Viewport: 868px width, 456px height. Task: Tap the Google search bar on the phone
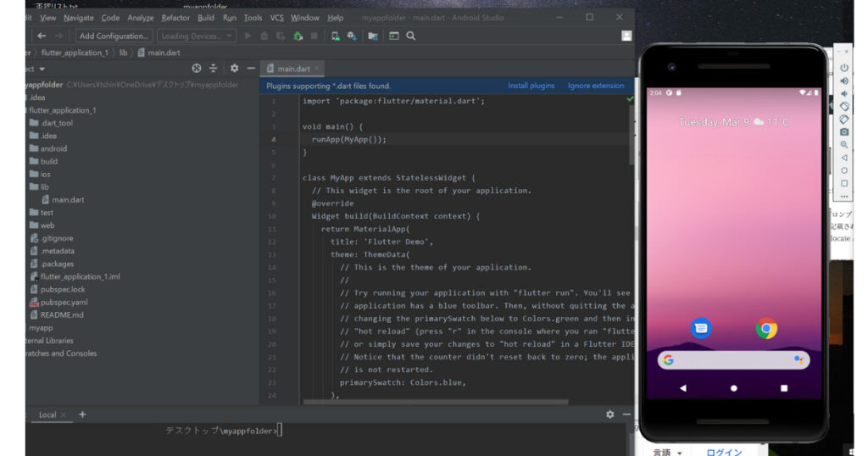[733, 360]
